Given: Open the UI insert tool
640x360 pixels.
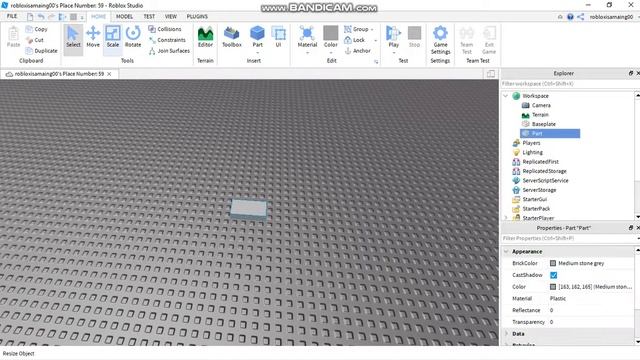Looking at the screenshot, I should click(x=278, y=37).
